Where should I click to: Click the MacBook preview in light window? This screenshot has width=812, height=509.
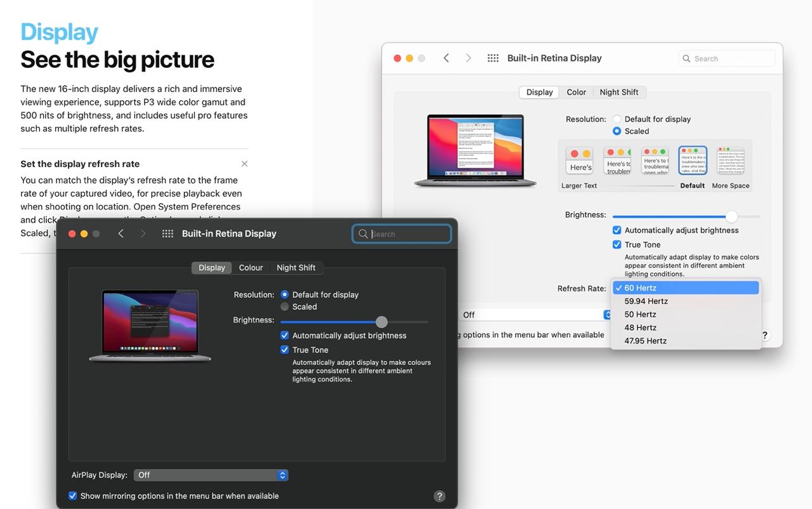tap(476, 151)
